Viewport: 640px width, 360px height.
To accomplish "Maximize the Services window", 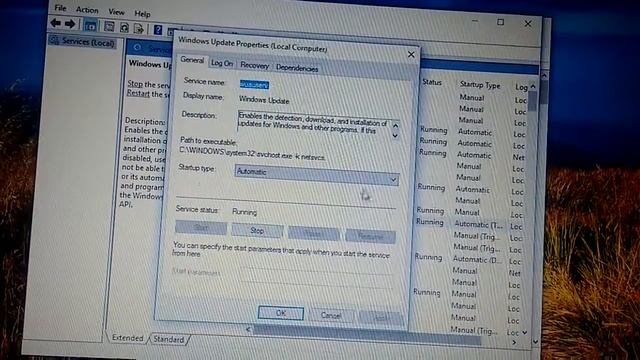I will click(500, 22).
